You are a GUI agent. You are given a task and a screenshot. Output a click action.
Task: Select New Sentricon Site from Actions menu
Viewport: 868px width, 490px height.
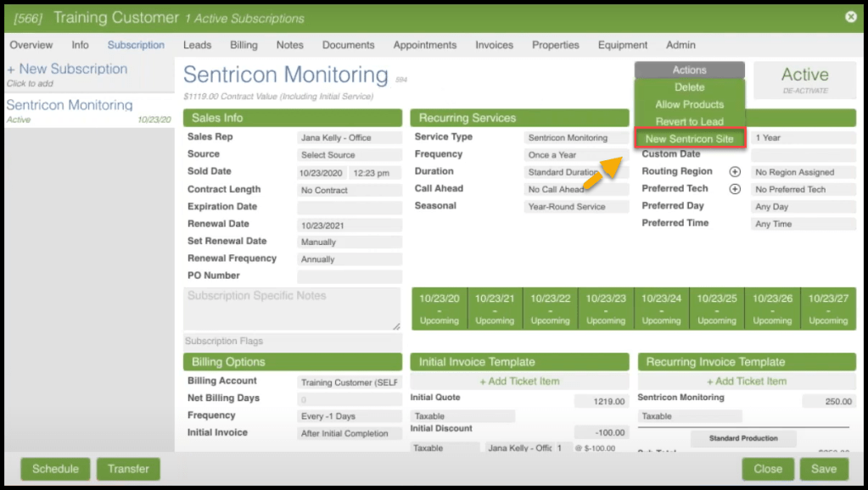coord(689,139)
